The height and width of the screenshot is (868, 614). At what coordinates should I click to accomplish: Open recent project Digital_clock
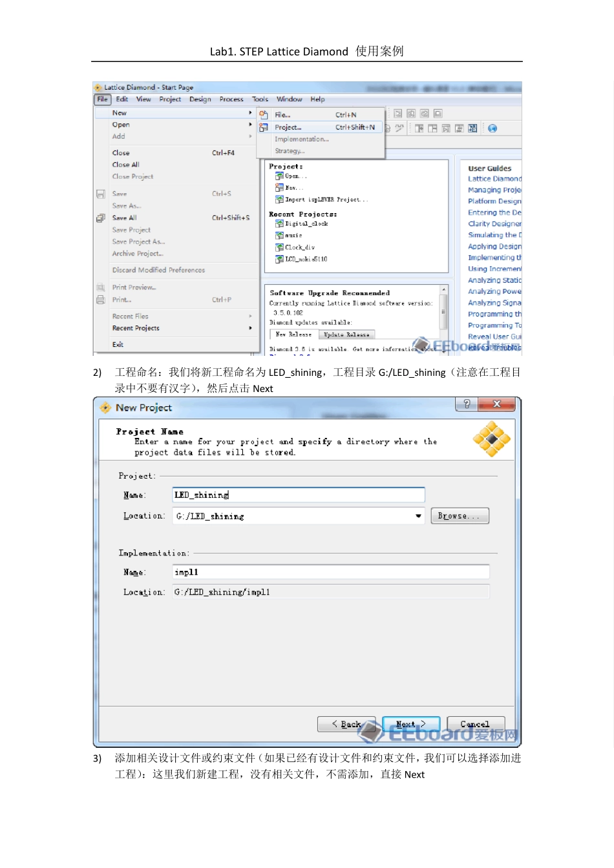pyautogui.click(x=307, y=223)
